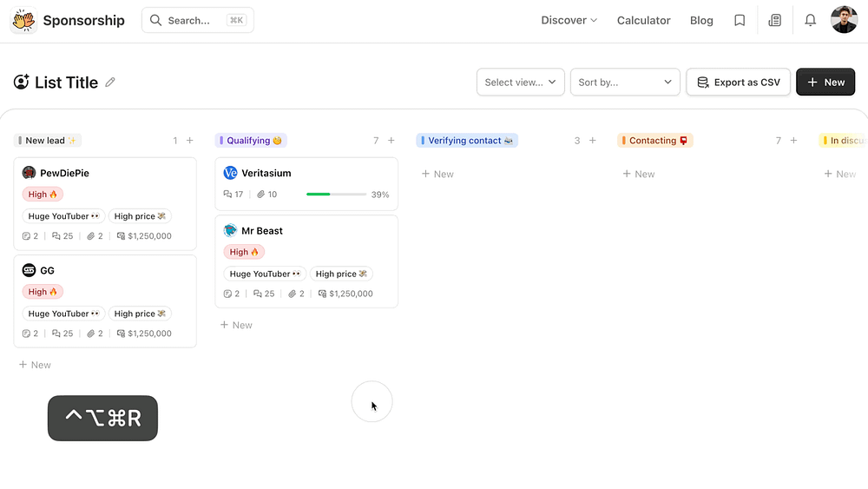This screenshot has height=489, width=868.
Task: Click the + New link under GG card
Action: [x=35, y=365]
